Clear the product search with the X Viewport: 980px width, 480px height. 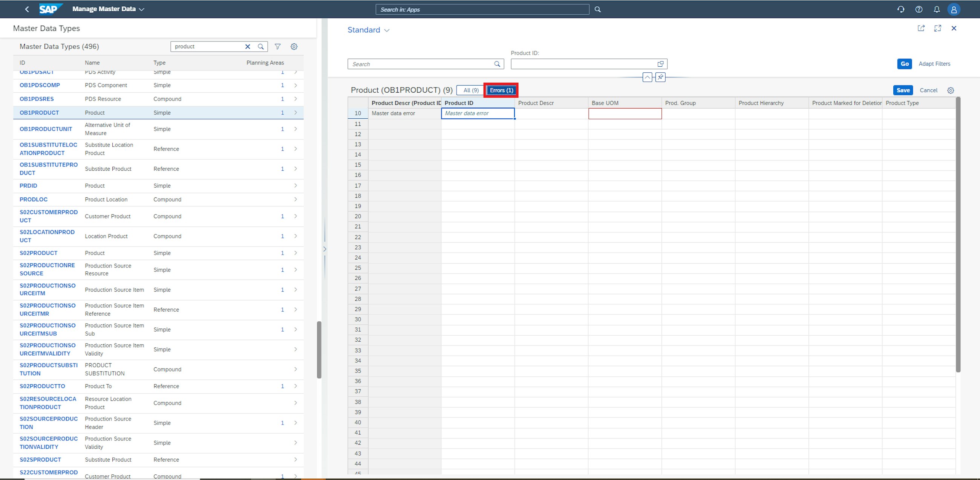click(248, 46)
